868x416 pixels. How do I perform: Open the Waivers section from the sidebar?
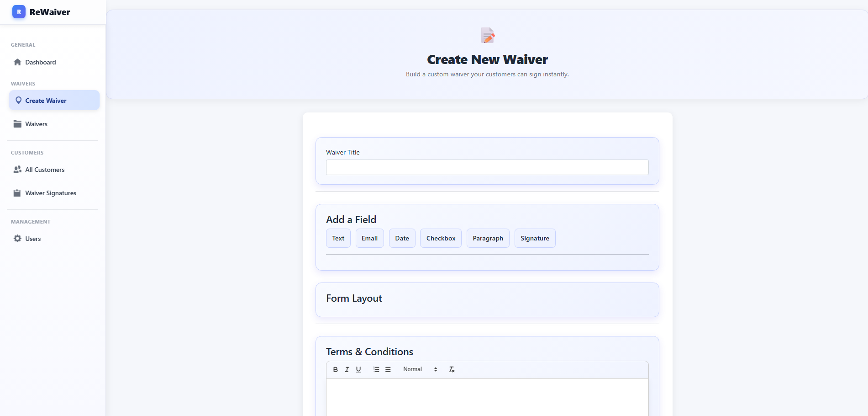[x=36, y=123]
